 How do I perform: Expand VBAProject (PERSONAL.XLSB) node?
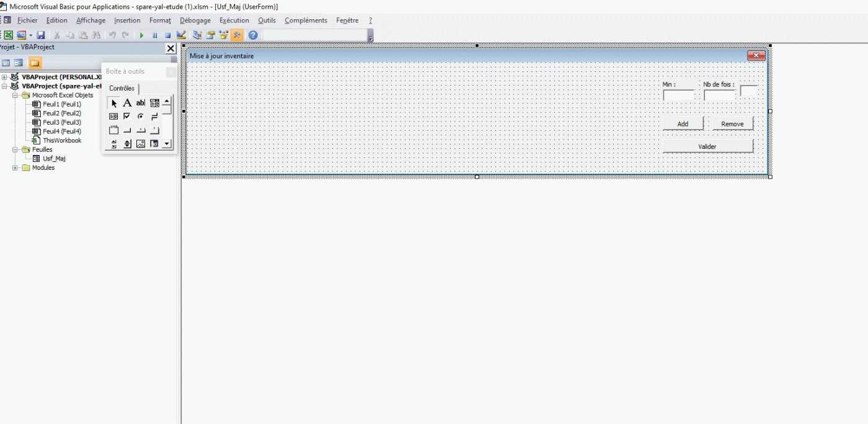[4, 77]
